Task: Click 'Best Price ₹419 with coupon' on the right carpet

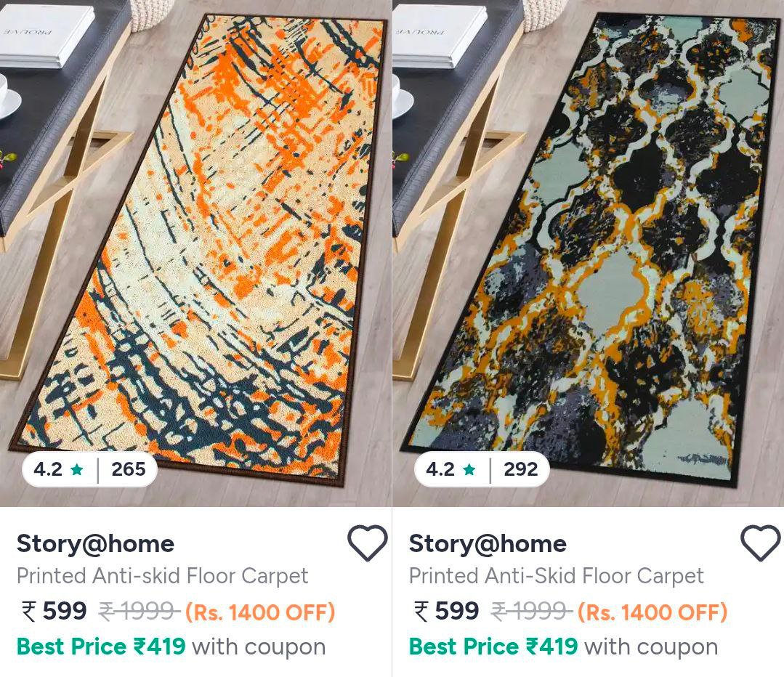Action: [x=564, y=646]
